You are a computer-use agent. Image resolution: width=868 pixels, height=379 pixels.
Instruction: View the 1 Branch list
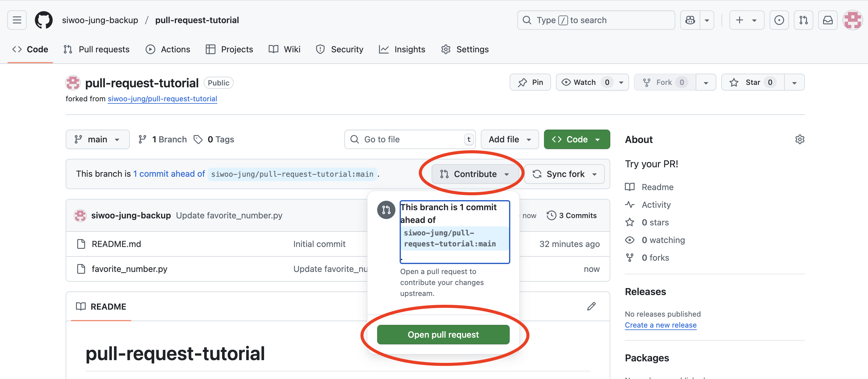tap(162, 139)
